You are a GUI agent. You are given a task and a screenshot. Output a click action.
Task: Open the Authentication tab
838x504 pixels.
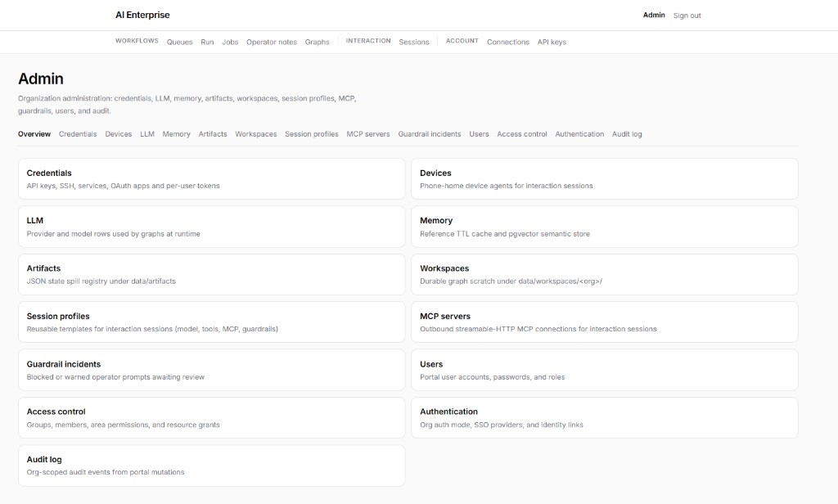(x=579, y=134)
